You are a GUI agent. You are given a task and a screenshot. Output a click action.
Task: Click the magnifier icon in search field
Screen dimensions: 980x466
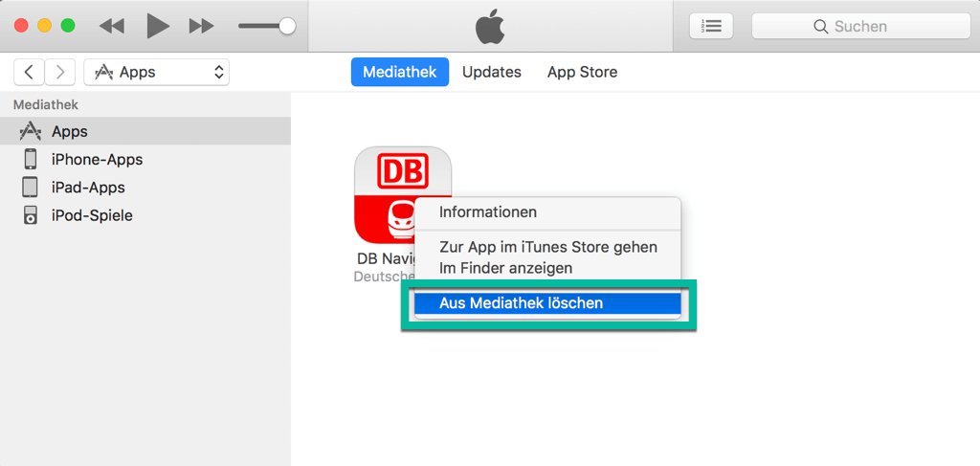820,26
